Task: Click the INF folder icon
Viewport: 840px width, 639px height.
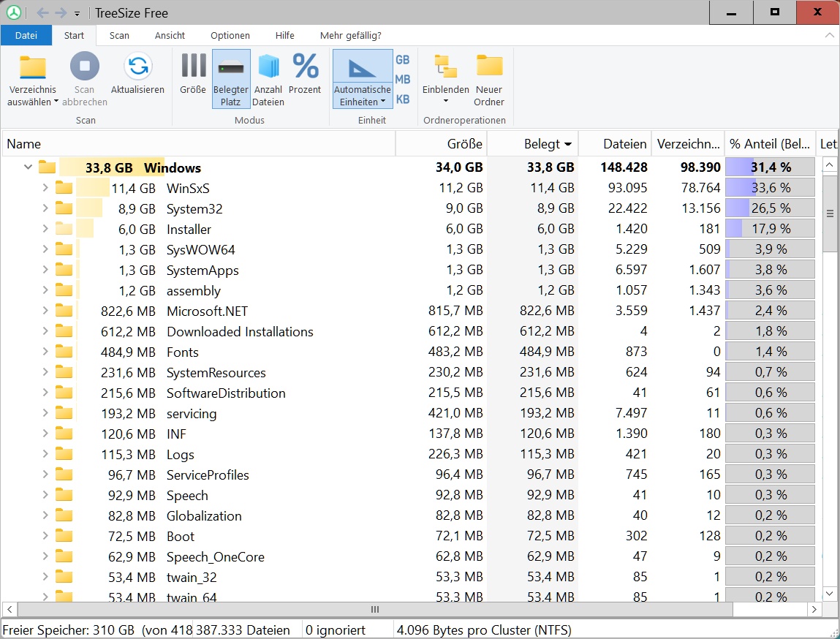Action: [64, 434]
